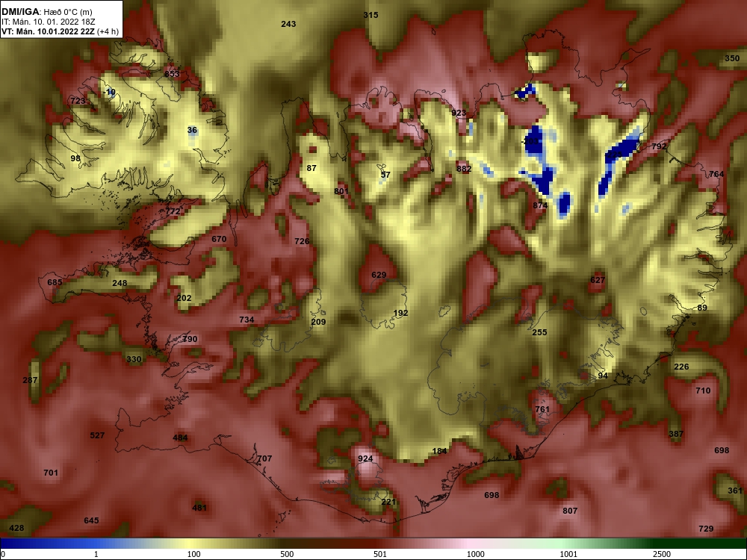747x560 pixels.
Task: Select the map value 481
Action: click(x=199, y=508)
